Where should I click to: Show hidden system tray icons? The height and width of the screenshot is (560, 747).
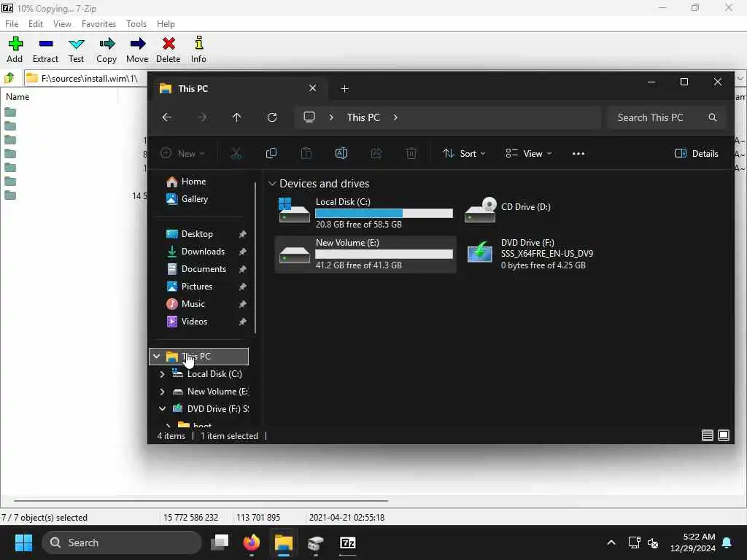[x=611, y=542]
